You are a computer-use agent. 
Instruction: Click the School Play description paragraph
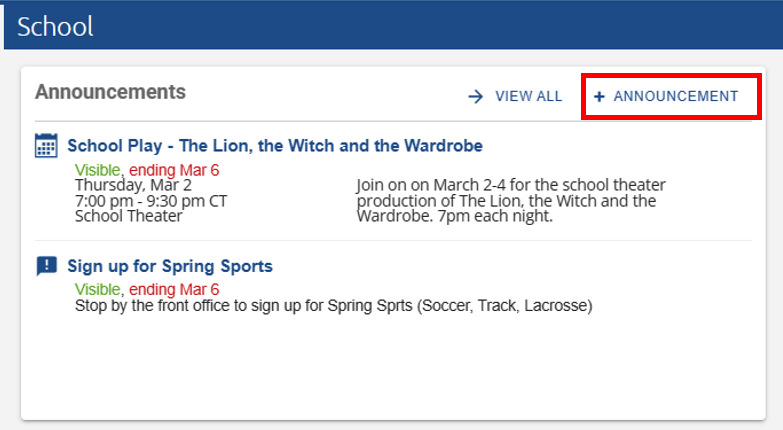tap(510, 200)
